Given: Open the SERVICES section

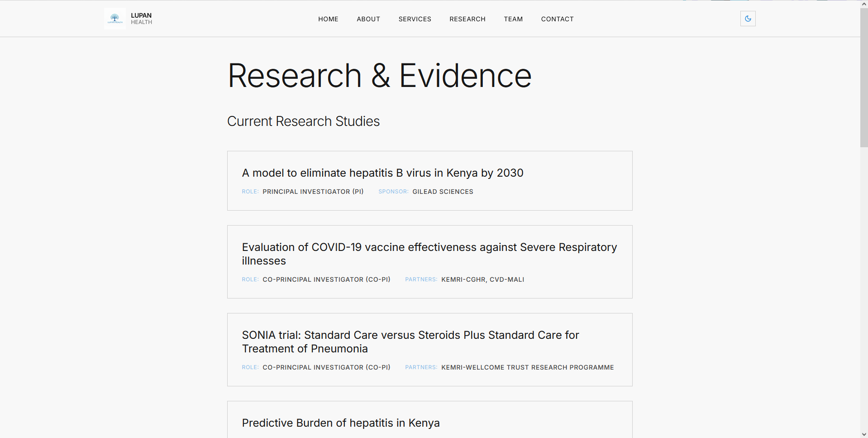Looking at the screenshot, I should (415, 19).
